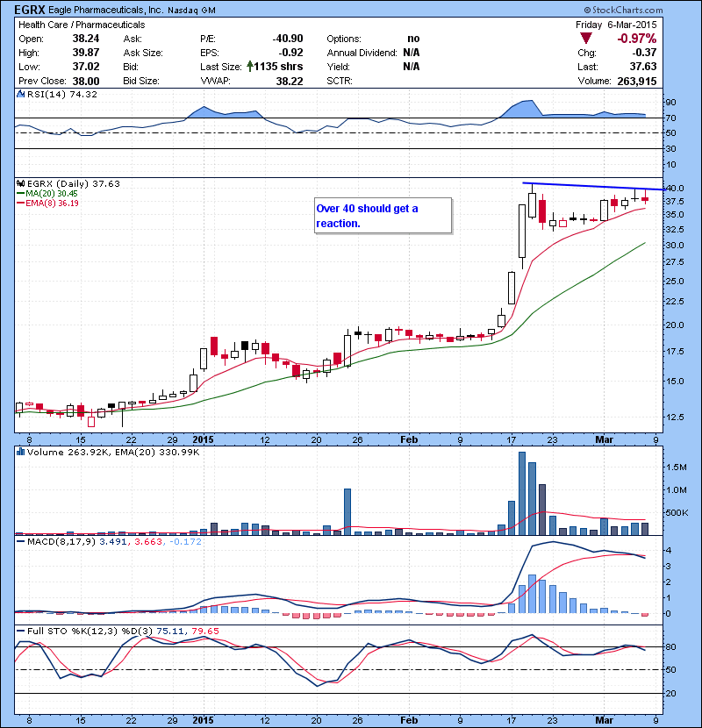Screen dimensions: 702x728
Task: Click the EPS value -0.92
Action: pos(290,53)
